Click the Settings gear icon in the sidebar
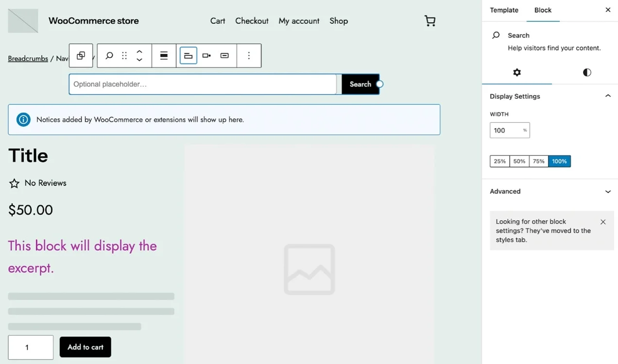The height and width of the screenshot is (364, 618). (x=516, y=72)
